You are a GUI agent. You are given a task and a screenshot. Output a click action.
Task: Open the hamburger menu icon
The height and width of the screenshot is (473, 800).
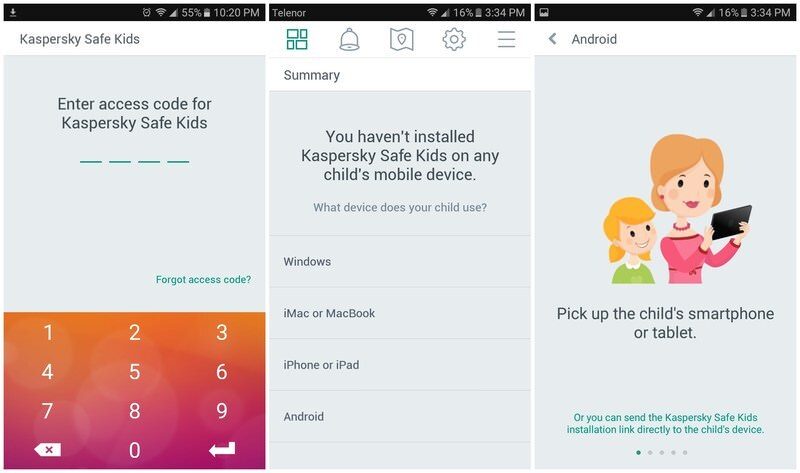click(x=506, y=39)
